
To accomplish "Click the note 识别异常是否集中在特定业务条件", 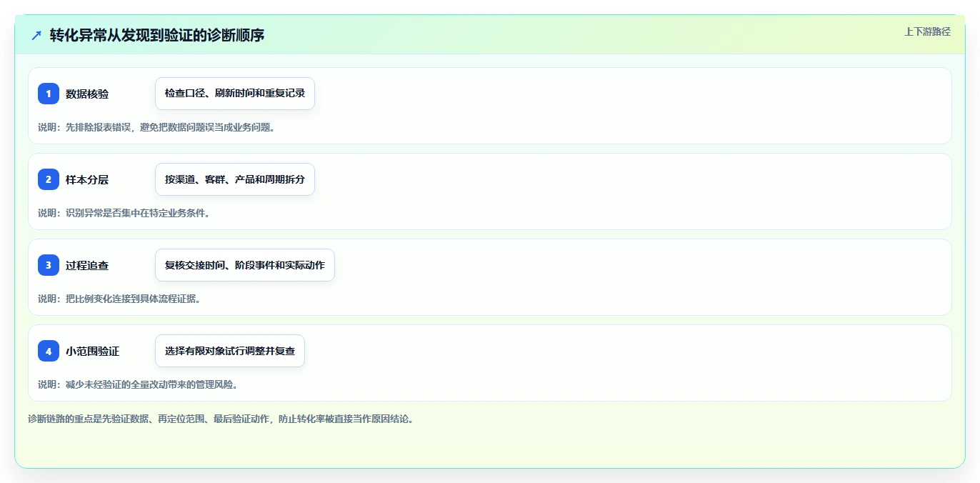I will point(124,213).
